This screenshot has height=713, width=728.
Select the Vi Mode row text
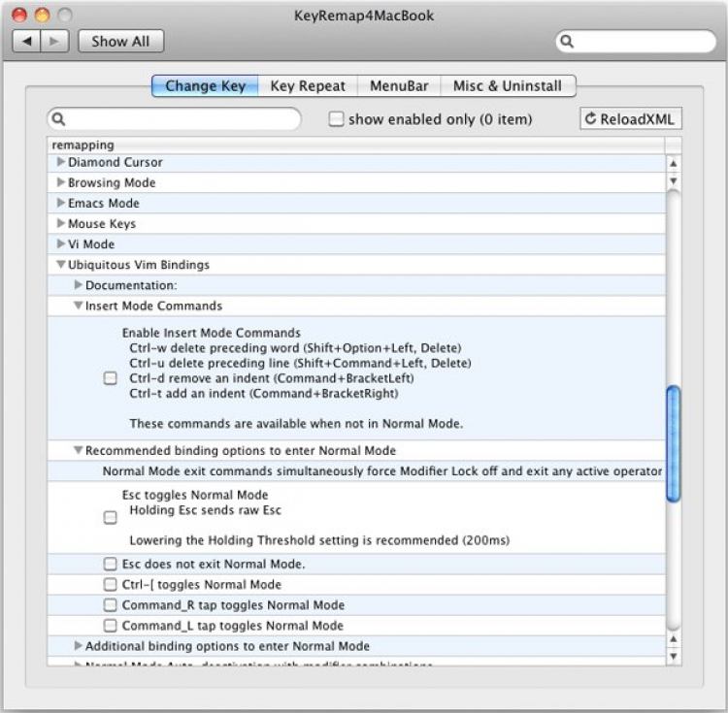(x=91, y=244)
